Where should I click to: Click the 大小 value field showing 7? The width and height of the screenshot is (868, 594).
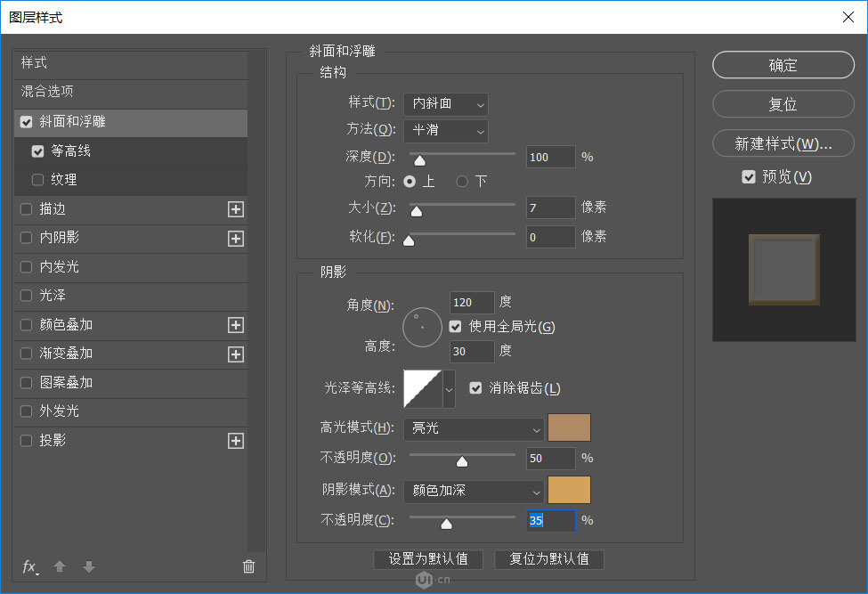pos(550,208)
